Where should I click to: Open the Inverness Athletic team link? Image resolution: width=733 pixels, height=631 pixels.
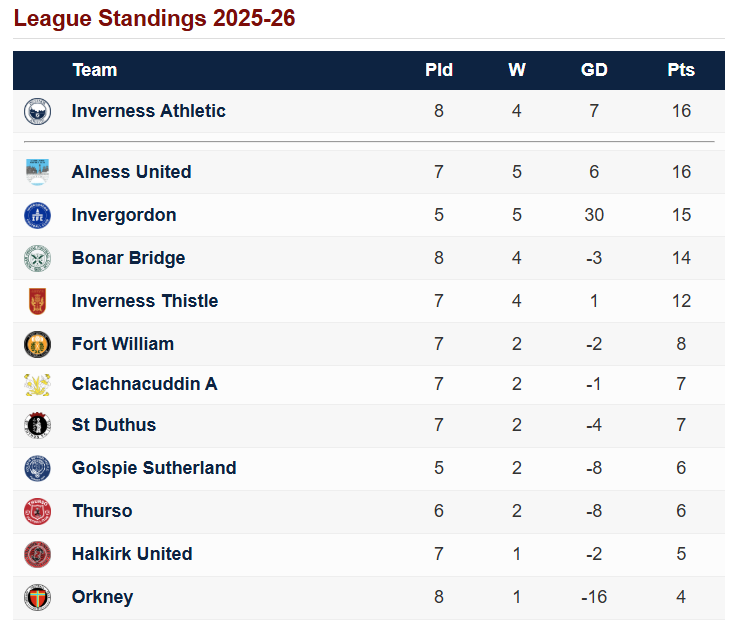pyautogui.click(x=149, y=111)
